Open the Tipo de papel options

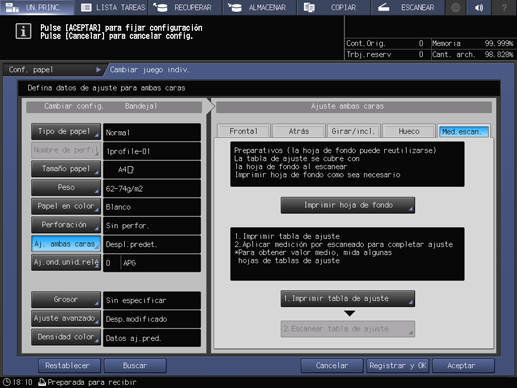66,132
